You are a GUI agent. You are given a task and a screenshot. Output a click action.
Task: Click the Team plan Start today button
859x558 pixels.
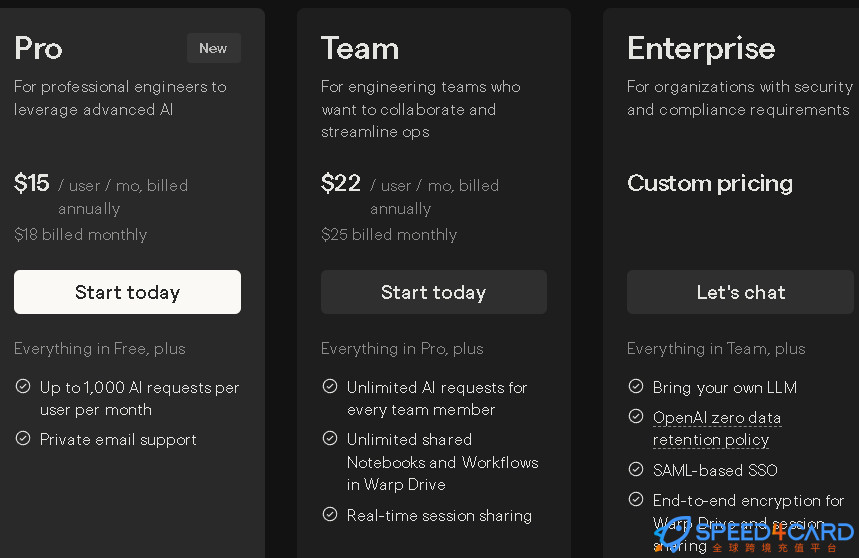(x=433, y=292)
